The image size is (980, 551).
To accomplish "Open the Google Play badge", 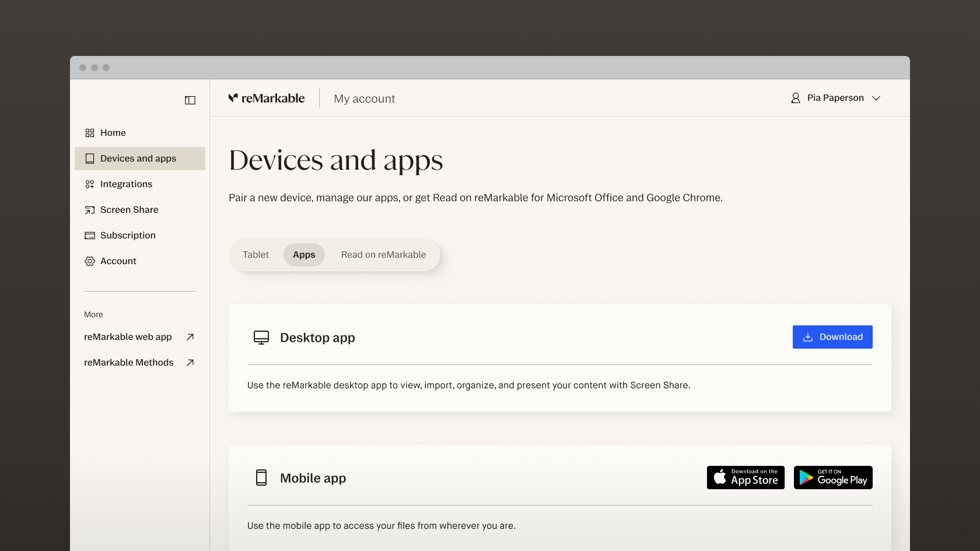I will (x=833, y=478).
